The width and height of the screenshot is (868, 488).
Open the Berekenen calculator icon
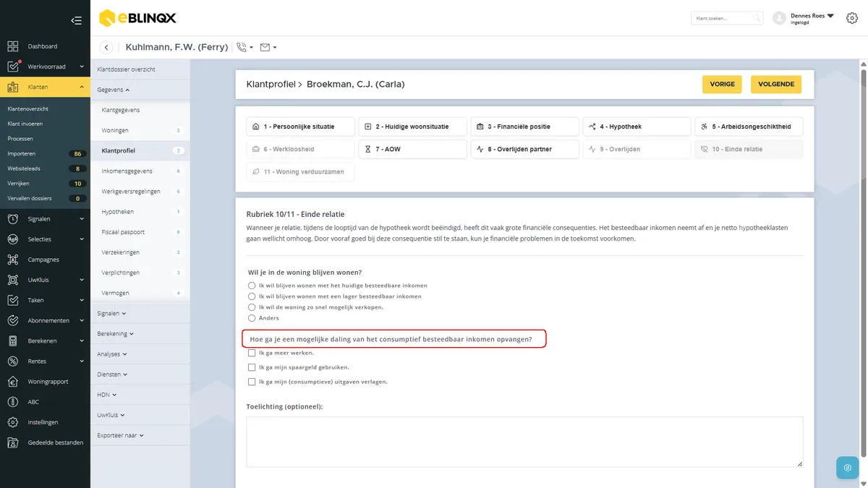click(13, 341)
